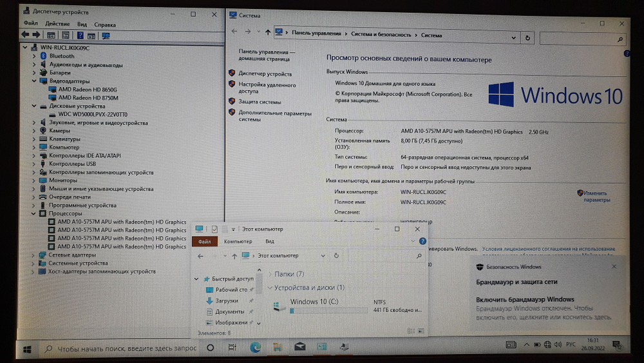This screenshot has height=363, width=644.
Task: Click Up arrow in Explorer window
Action: point(234,256)
